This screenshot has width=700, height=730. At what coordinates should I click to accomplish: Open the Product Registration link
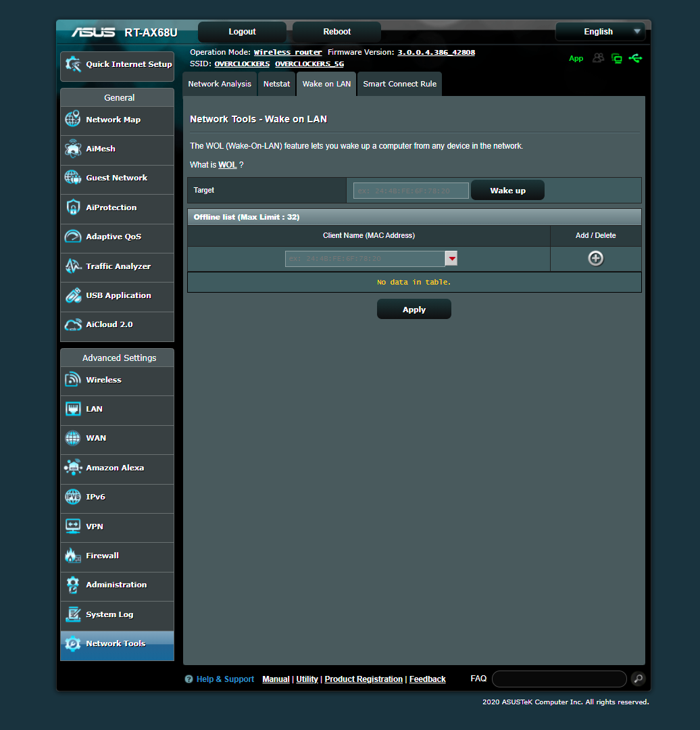(364, 679)
